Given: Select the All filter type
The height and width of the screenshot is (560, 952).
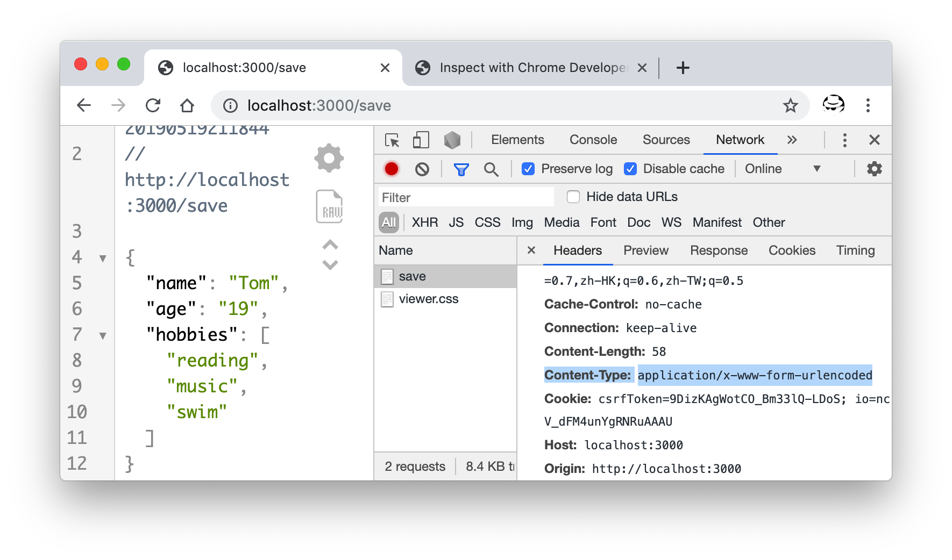Looking at the screenshot, I should click(389, 222).
